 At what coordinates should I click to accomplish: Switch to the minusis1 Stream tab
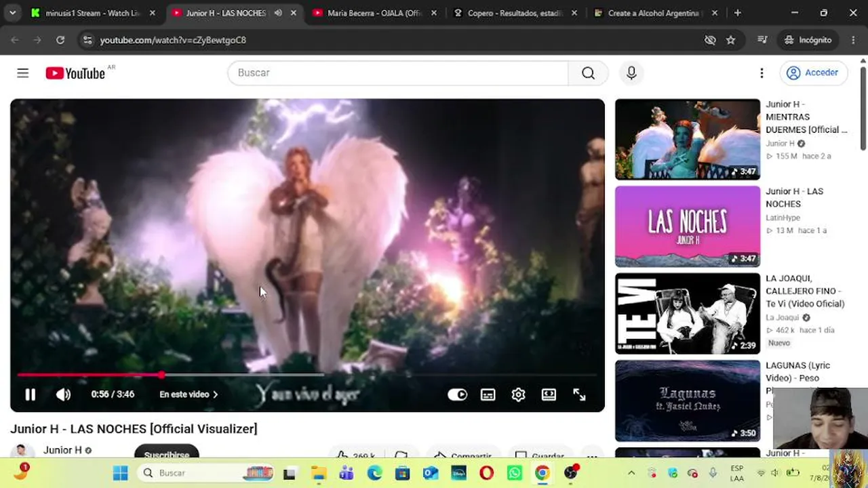[x=92, y=13]
